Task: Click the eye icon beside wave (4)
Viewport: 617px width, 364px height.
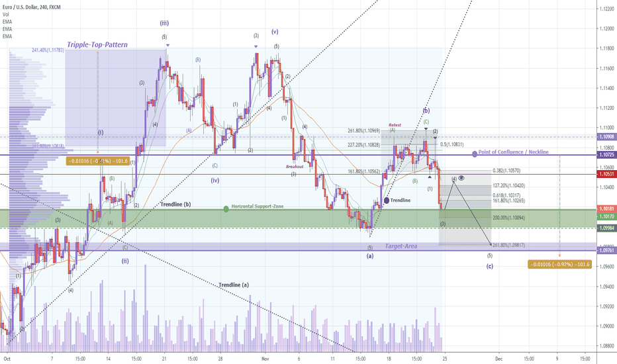Action: pyautogui.click(x=461, y=178)
